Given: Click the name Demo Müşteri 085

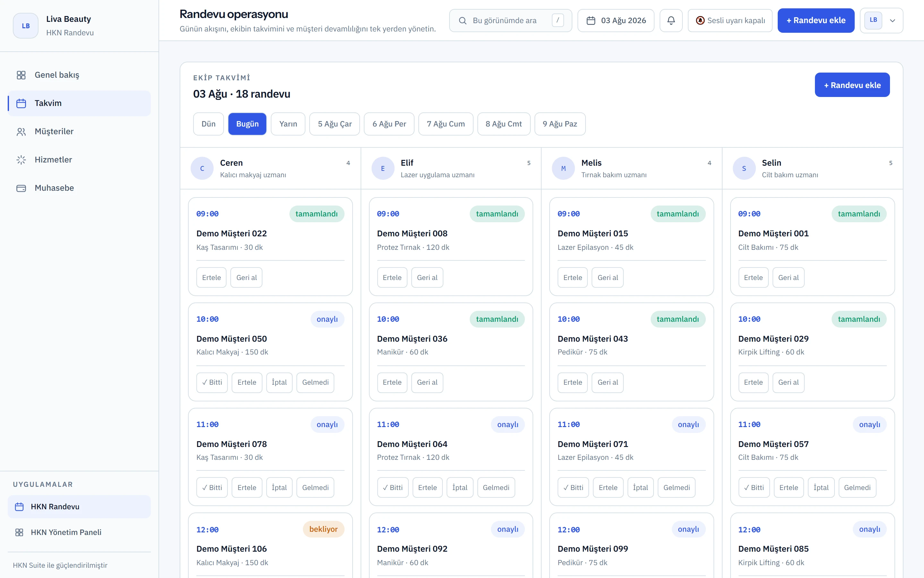Looking at the screenshot, I should pyautogui.click(x=773, y=548).
